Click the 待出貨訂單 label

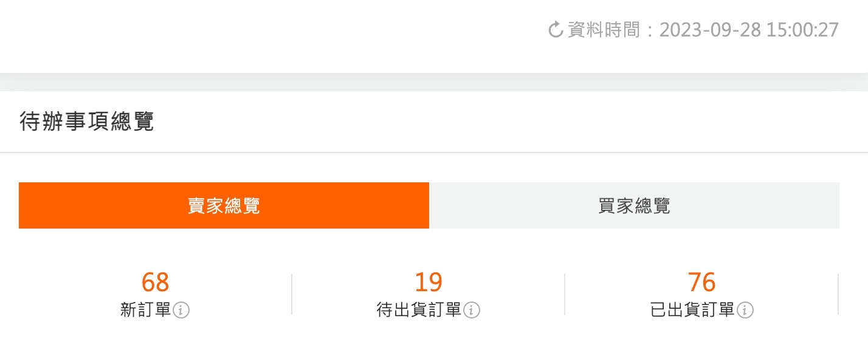[419, 310]
